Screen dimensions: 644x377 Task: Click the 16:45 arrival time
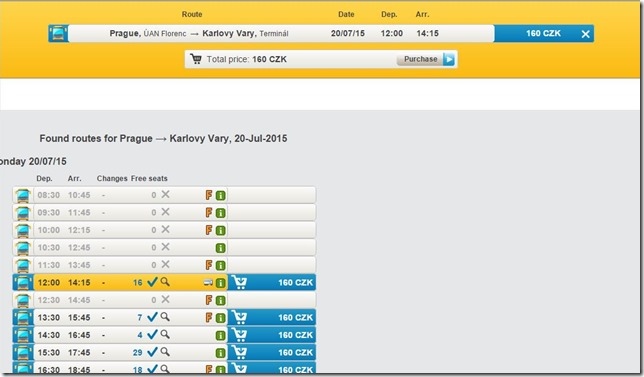point(79,335)
